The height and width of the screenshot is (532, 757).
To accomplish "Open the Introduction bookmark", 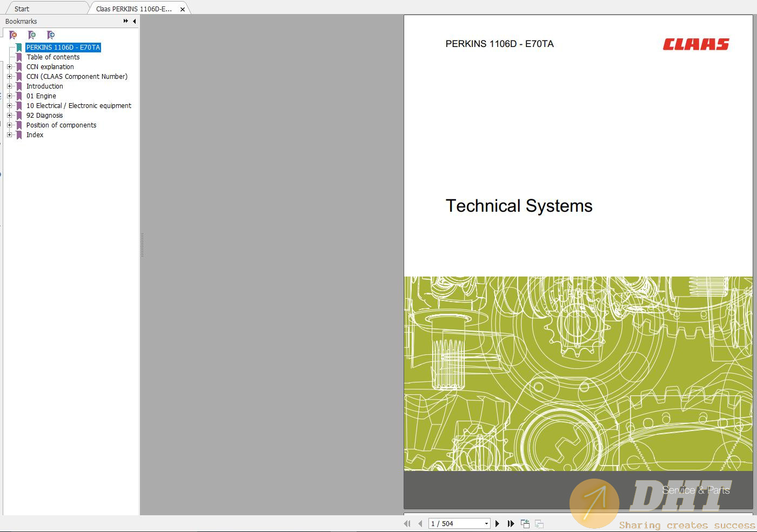I will [45, 86].
